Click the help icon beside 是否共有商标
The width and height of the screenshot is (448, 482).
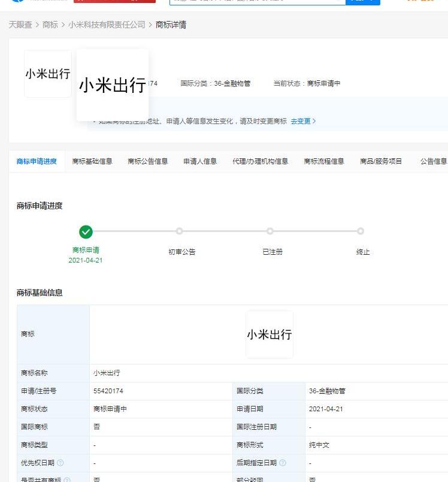(67, 480)
